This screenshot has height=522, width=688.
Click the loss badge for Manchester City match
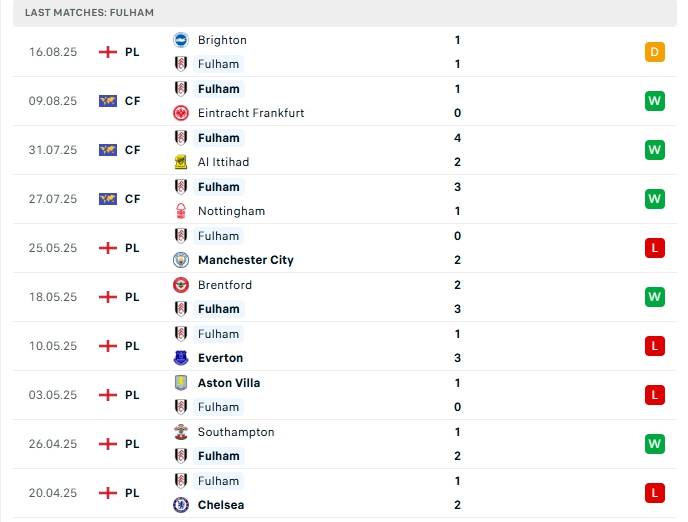[655, 248]
